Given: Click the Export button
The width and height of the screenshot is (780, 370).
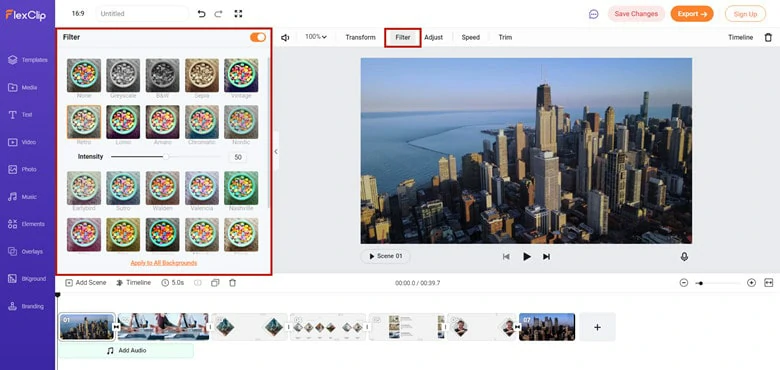Looking at the screenshot, I should (x=692, y=14).
